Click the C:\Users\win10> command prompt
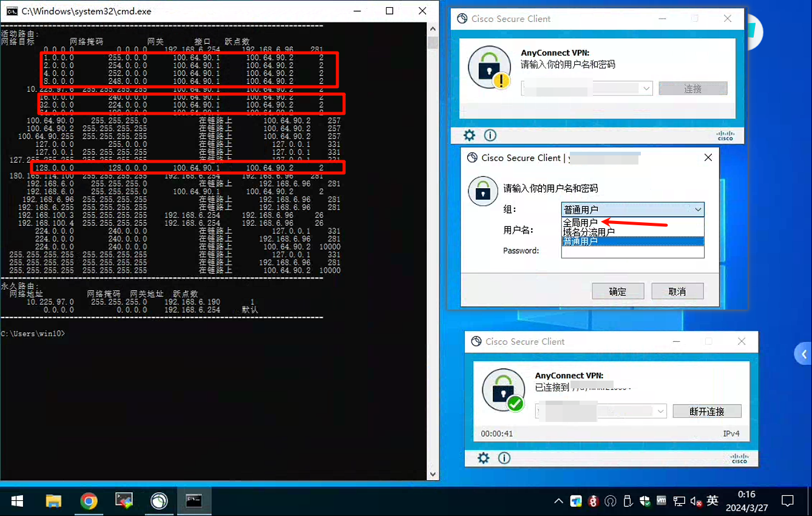812x516 pixels. point(32,334)
